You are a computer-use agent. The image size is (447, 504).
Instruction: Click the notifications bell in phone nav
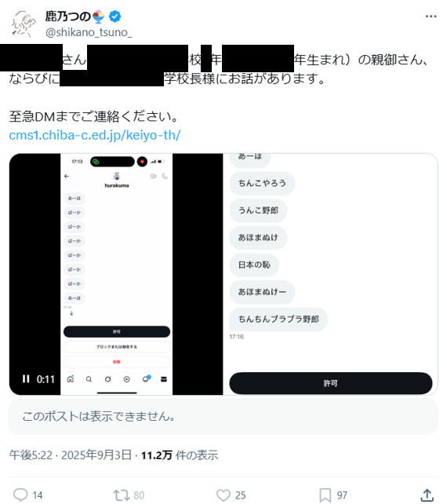point(146,378)
